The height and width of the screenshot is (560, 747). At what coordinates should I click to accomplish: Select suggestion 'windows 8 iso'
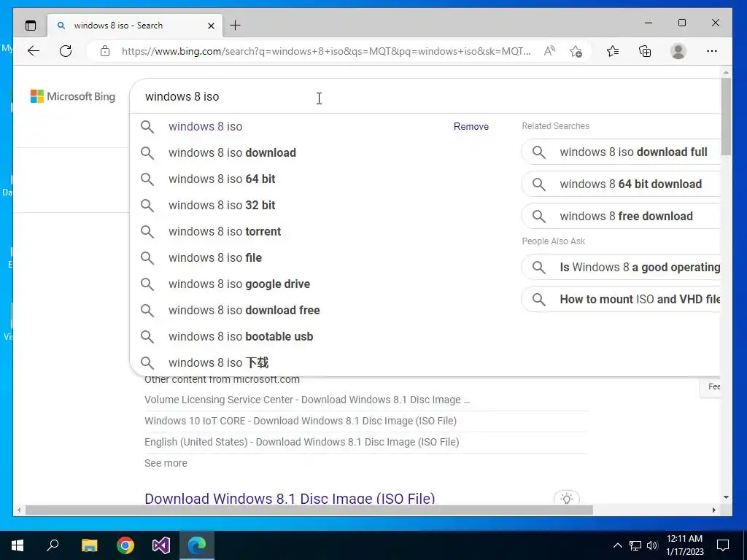(205, 126)
